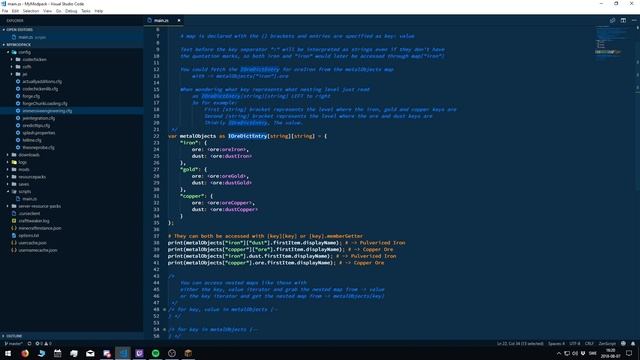Image resolution: width=640 pixels, height=360 pixels.
Task: Launch Firefox from the taskbar
Action: pyautogui.click(x=25, y=353)
